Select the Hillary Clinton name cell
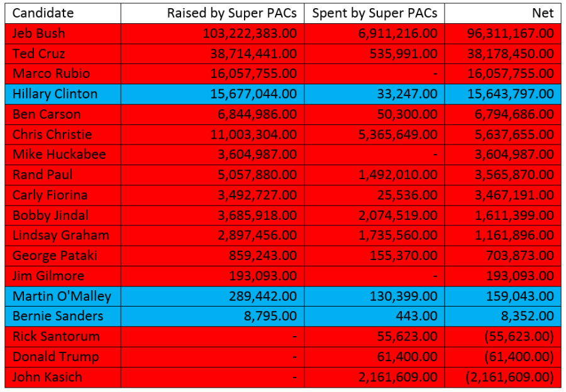Viewport: 566px width, 392px height. pos(55,94)
